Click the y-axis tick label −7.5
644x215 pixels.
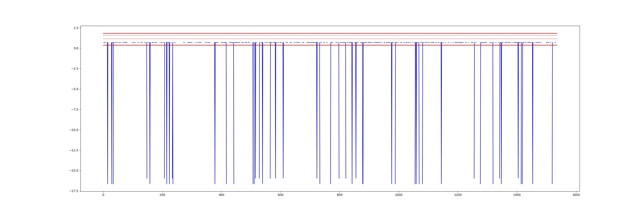[x=75, y=110]
